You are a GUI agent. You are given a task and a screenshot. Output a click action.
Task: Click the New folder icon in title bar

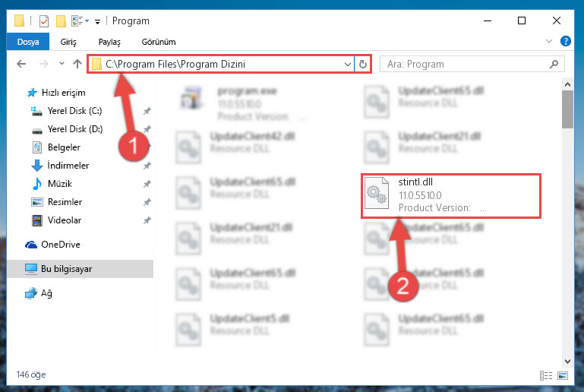(61, 21)
